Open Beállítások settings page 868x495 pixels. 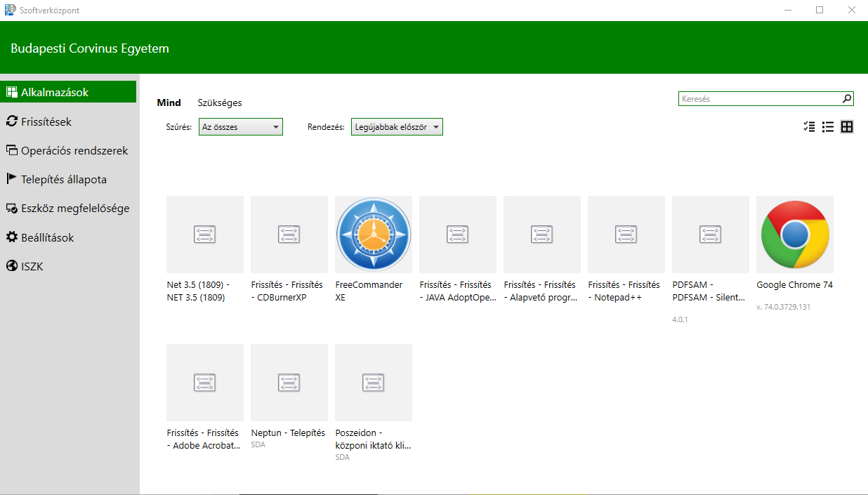pyautogui.click(x=70, y=237)
